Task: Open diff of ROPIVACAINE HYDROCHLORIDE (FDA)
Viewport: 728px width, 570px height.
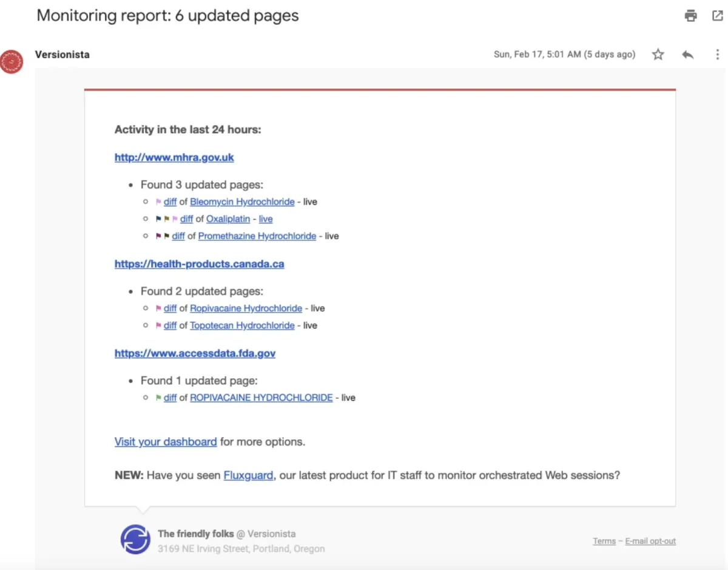Action: [170, 398]
